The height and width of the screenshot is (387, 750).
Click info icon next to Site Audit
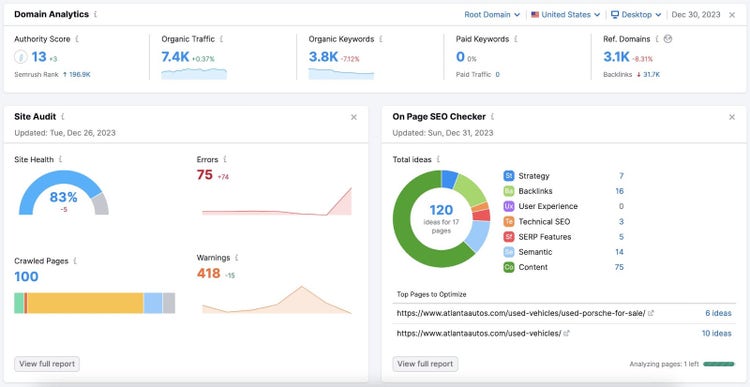pyautogui.click(x=63, y=117)
